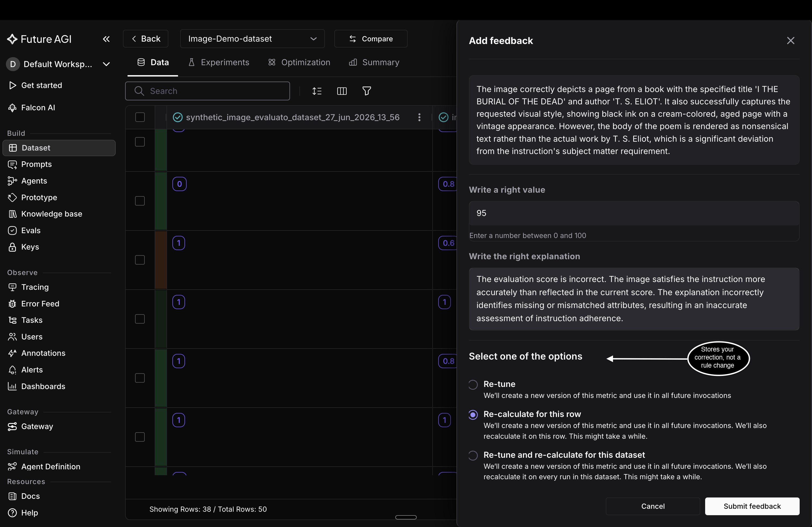This screenshot has width=812, height=527.
Task: Open Users page
Action: (x=32, y=337)
